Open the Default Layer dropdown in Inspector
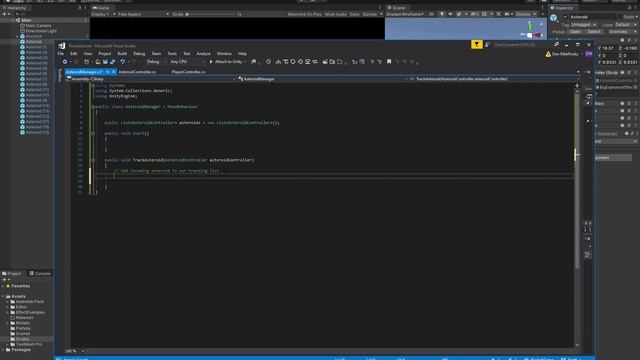Viewport: 640px width, 360px height. click(x=625, y=24)
